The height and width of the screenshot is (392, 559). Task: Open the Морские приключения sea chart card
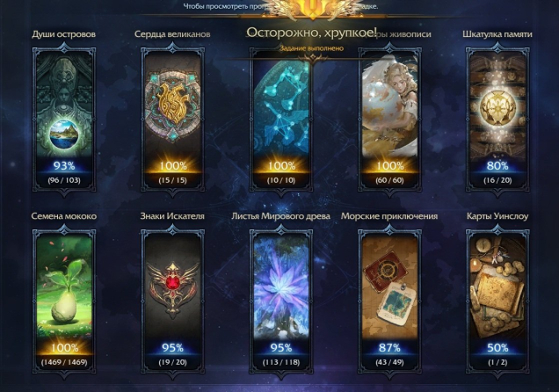[389, 301]
